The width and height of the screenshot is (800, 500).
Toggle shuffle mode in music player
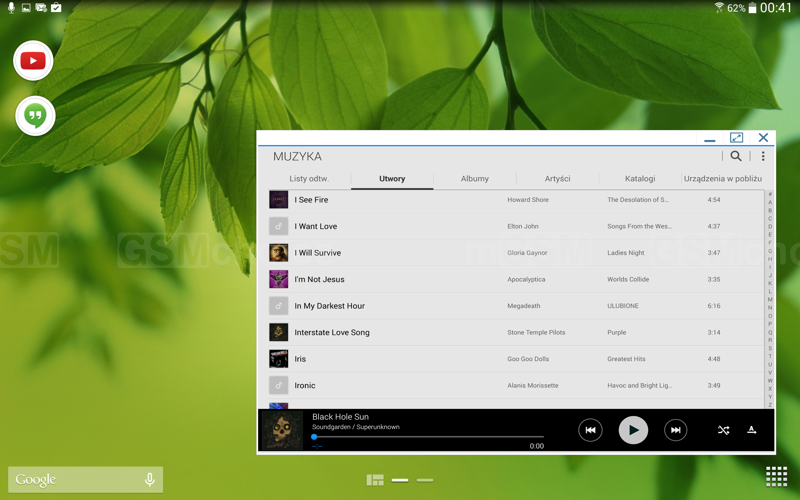tap(723, 430)
